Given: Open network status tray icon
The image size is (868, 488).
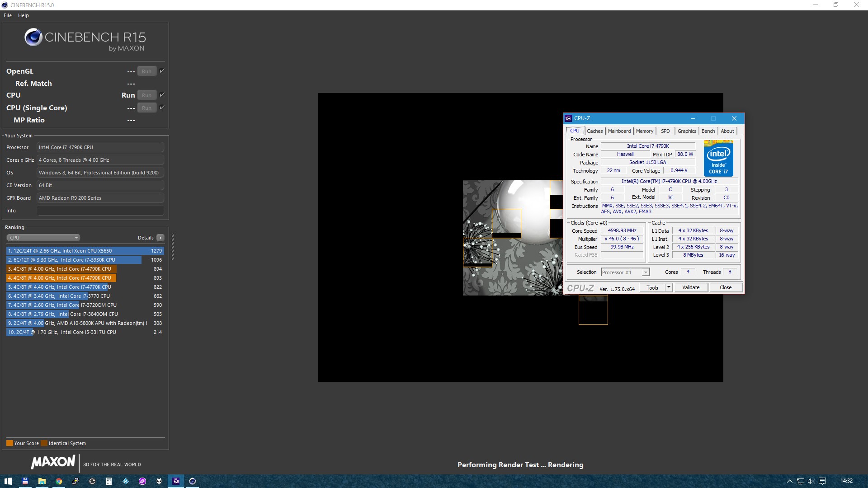Looking at the screenshot, I should tap(800, 481).
